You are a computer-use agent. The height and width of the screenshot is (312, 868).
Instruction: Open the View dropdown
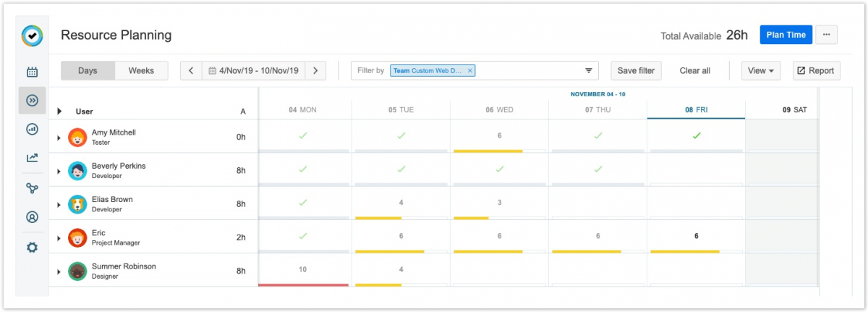(x=760, y=71)
